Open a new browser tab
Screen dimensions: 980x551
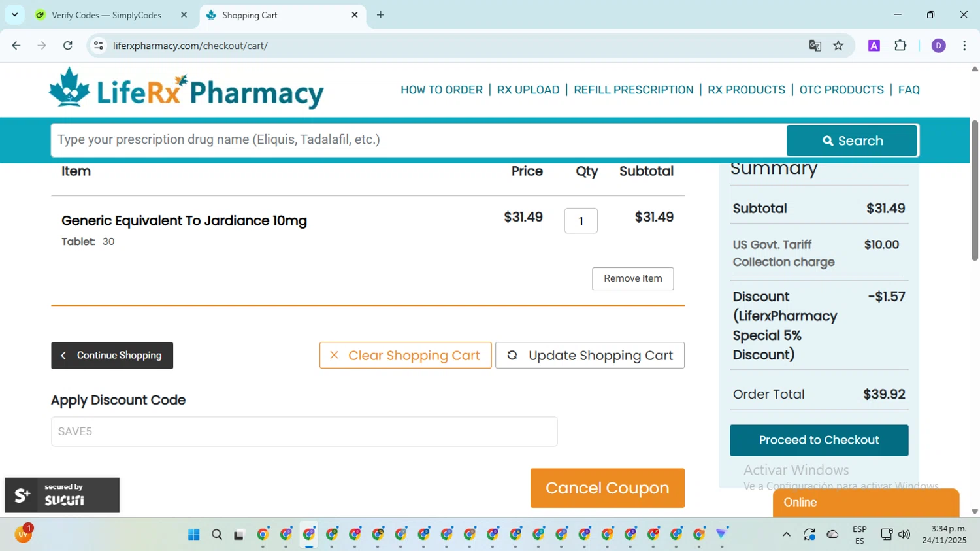380,15
